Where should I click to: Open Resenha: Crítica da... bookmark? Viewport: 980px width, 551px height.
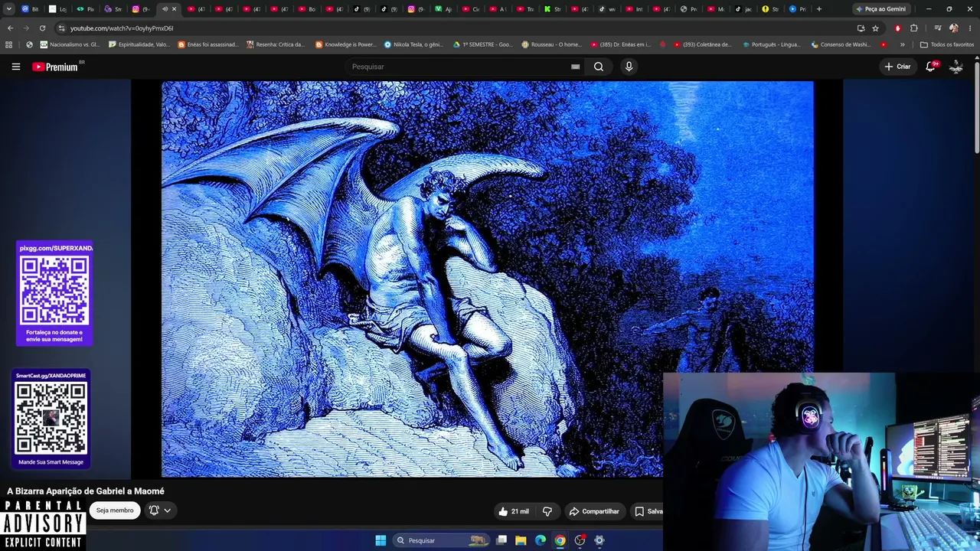click(276, 44)
